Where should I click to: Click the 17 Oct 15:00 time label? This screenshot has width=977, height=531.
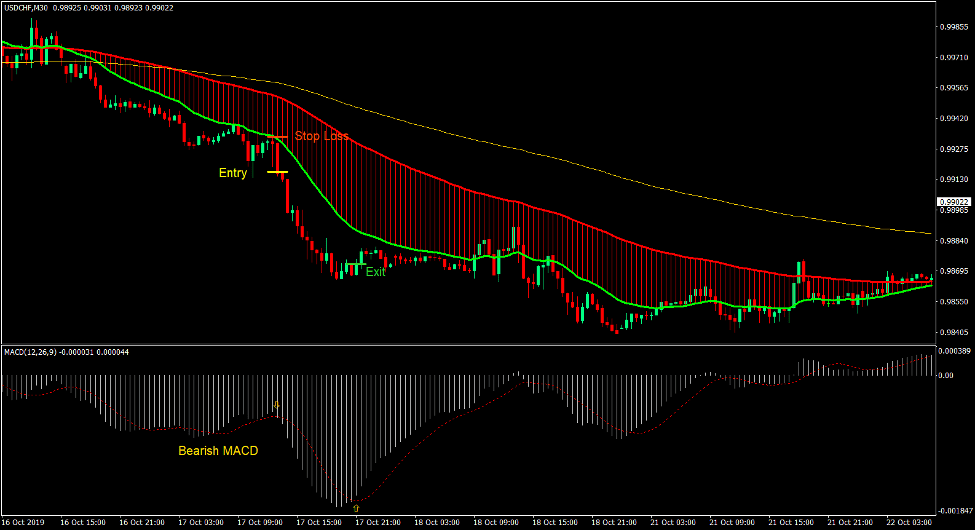[318, 523]
